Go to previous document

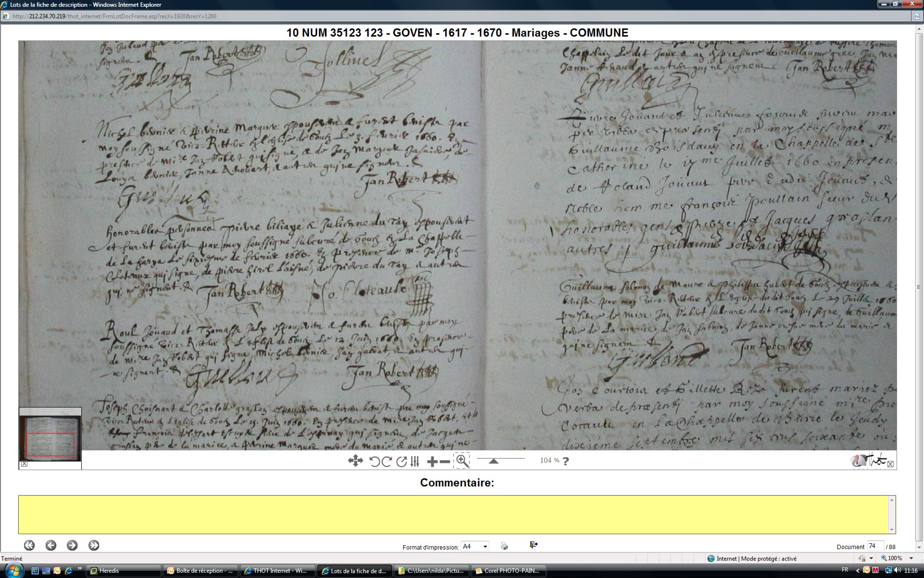coord(51,545)
